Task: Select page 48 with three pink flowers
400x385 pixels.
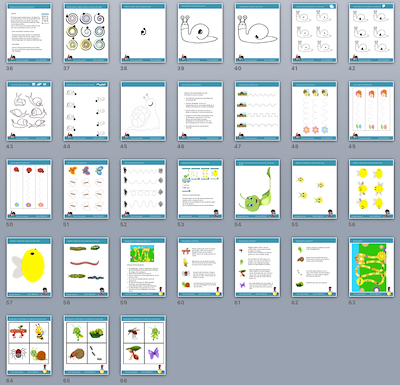Action: [314, 111]
